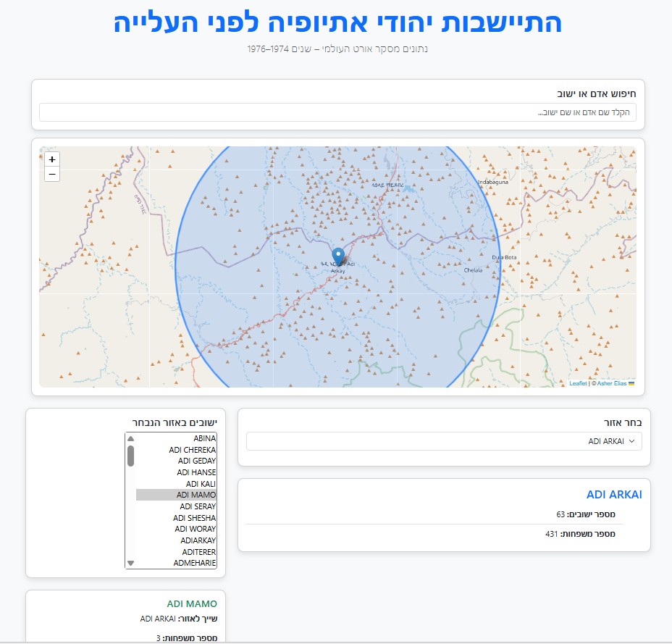This screenshot has width=672, height=644.
Task: Select ABINA in the settlements list
Action: (176, 438)
